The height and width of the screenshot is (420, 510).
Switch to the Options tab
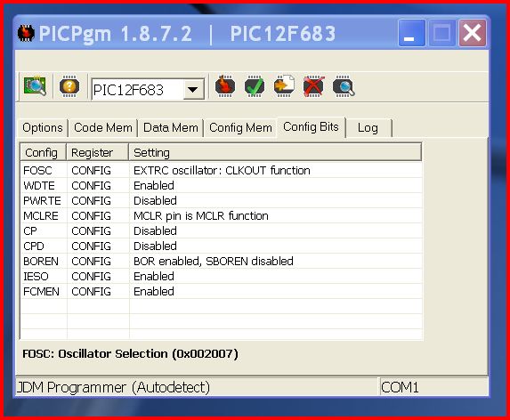43,128
